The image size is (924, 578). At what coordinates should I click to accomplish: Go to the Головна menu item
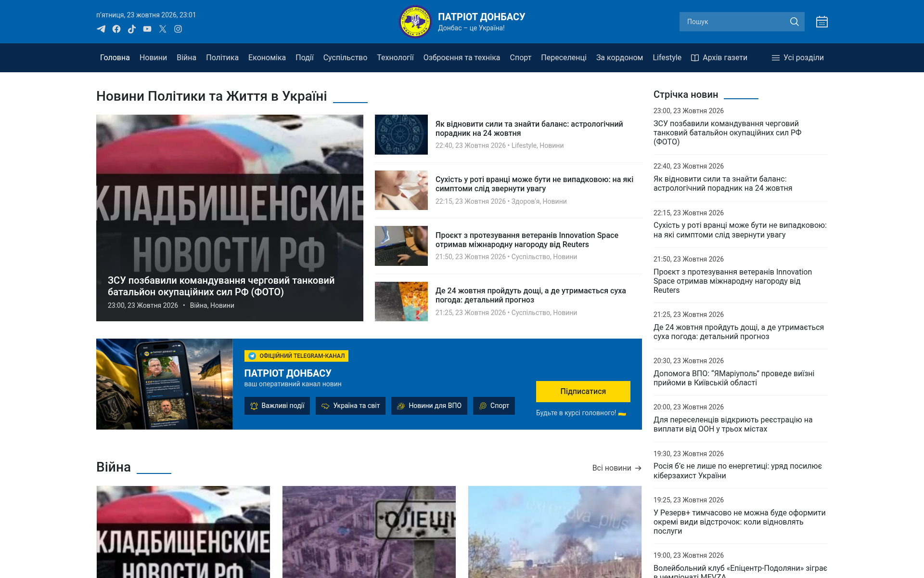coord(115,57)
